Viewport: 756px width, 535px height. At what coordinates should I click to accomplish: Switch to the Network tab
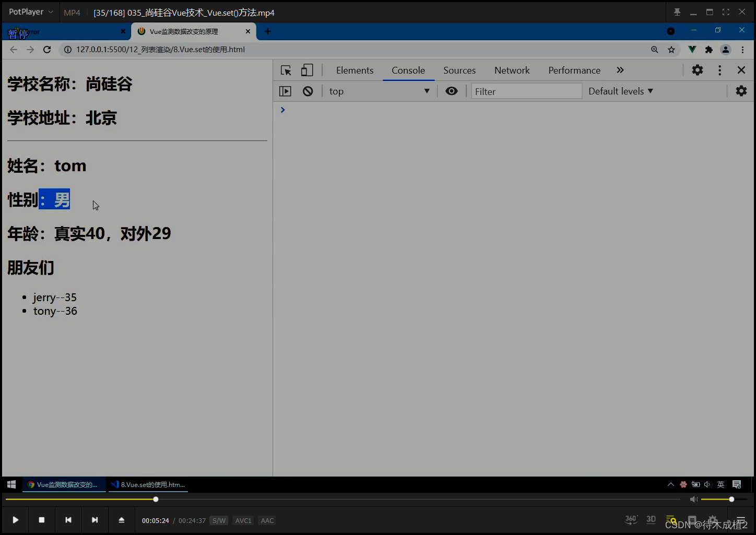click(512, 70)
